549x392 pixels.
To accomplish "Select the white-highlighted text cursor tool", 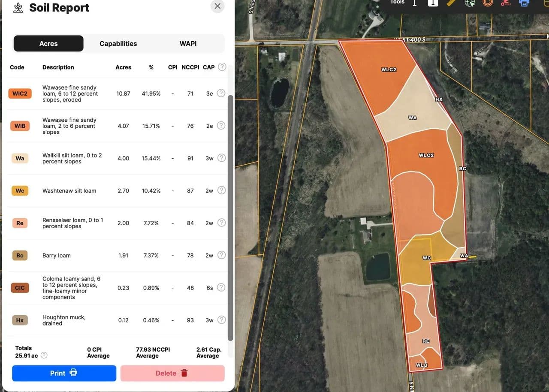I will pyautogui.click(x=433, y=3).
